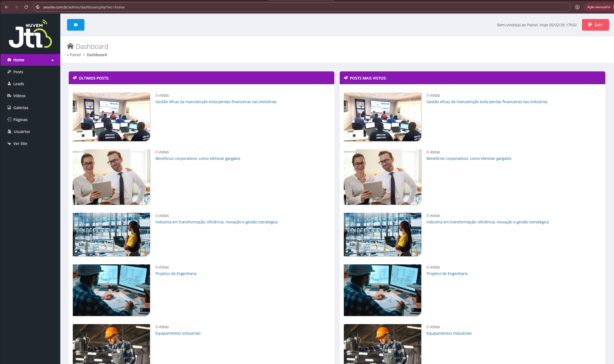Click the house icon beside Dashboard title
This screenshot has width=614, height=364.
[x=70, y=46]
